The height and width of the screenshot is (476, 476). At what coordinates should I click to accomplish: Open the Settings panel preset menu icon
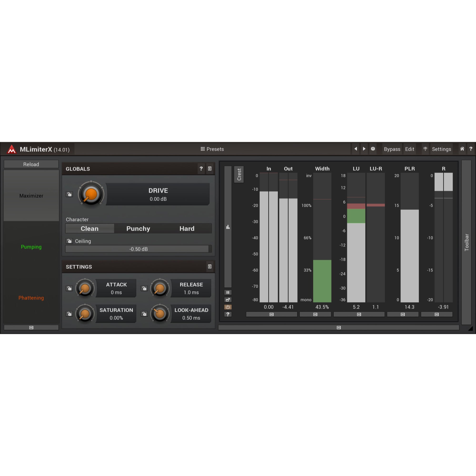pos(210,267)
